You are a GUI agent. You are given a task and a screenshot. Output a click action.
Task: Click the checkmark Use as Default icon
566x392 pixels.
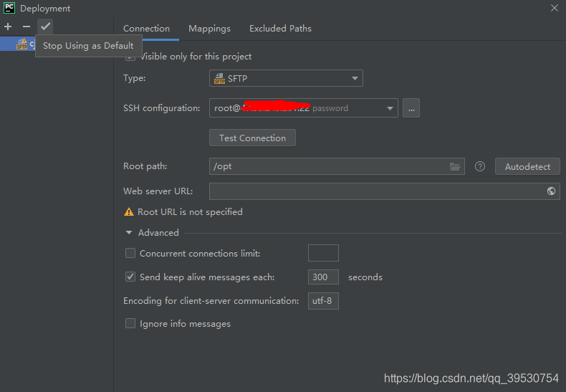(45, 27)
